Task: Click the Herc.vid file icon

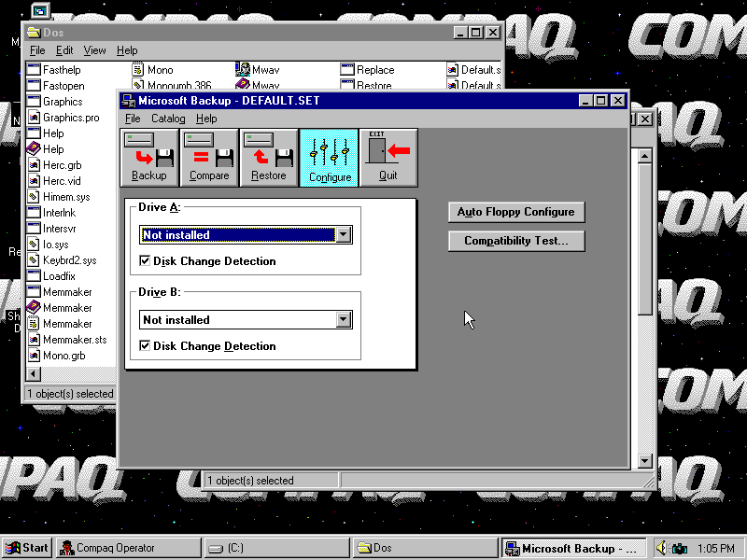Action: [x=34, y=181]
